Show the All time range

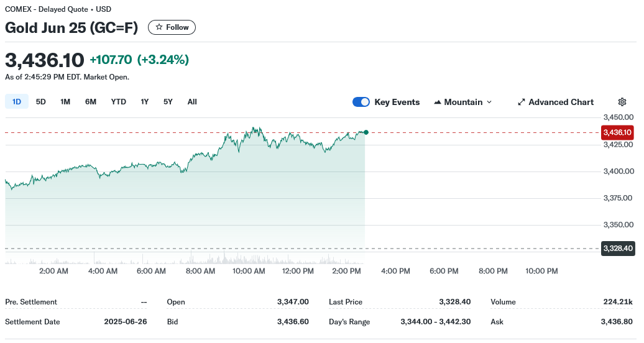click(192, 101)
